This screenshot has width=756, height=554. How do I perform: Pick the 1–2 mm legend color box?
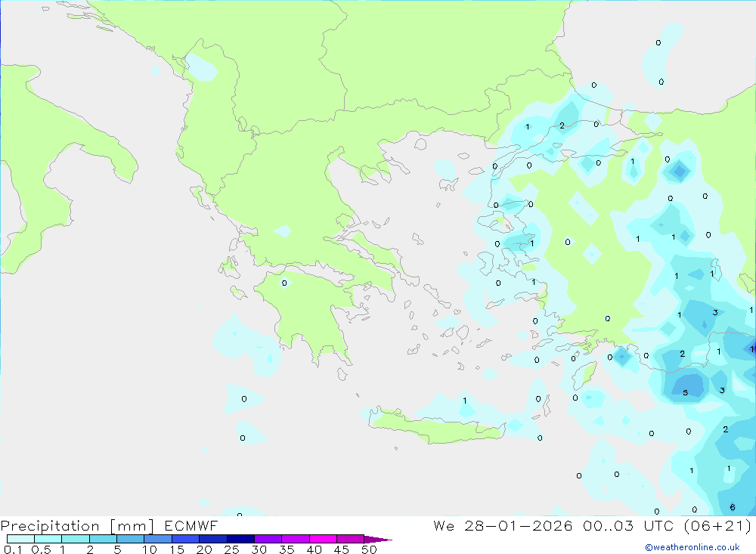point(76,539)
